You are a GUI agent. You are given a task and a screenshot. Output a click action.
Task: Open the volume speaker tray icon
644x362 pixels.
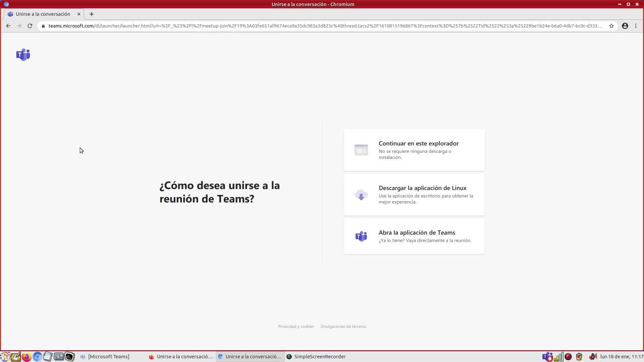[593, 357]
